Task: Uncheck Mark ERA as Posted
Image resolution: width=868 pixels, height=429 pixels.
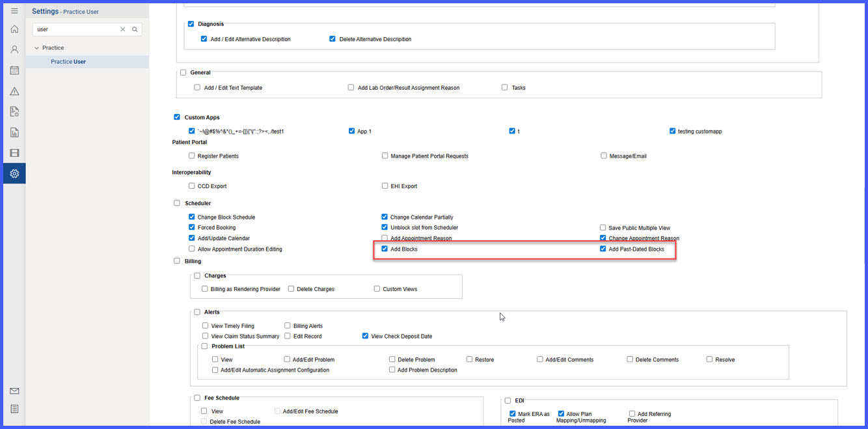Action: [x=512, y=413]
